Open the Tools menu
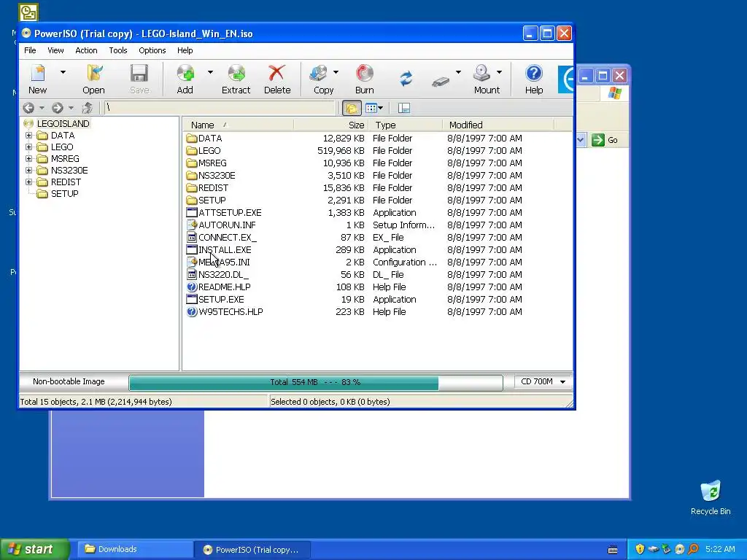The height and width of the screenshot is (560, 747). coord(118,50)
